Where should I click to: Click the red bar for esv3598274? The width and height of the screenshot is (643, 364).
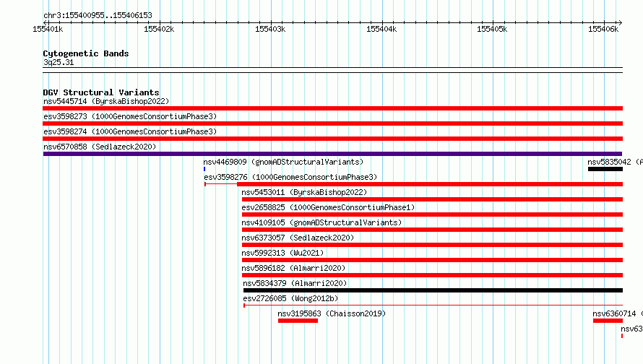point(332,139)
